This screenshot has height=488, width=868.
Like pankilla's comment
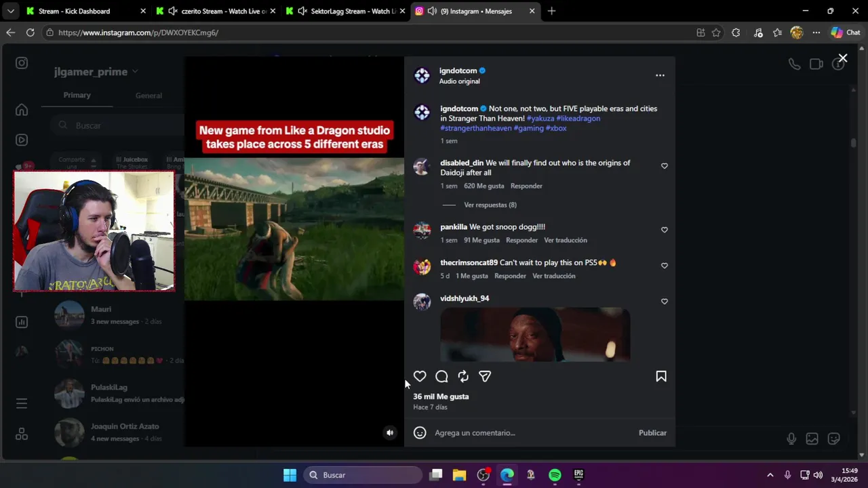[x=665, y=230]
